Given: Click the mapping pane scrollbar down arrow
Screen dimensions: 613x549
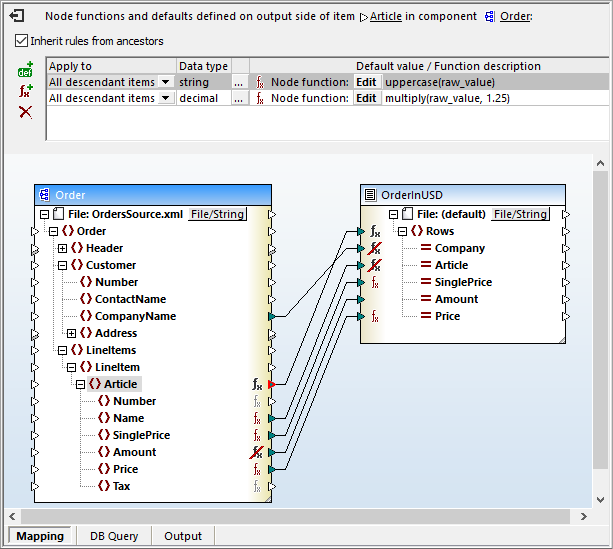Looking at the screenshot, I should tap(600, 498).
